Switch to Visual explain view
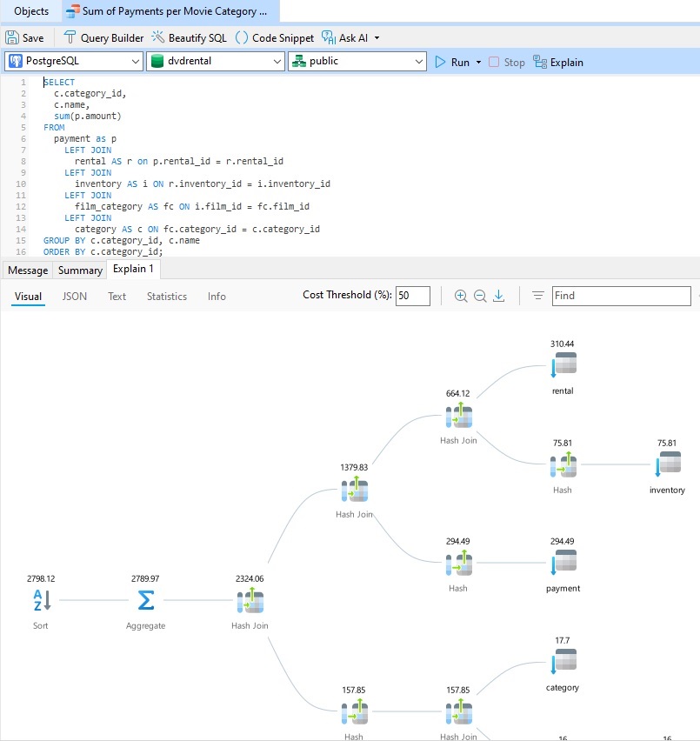 coord(28,297)
